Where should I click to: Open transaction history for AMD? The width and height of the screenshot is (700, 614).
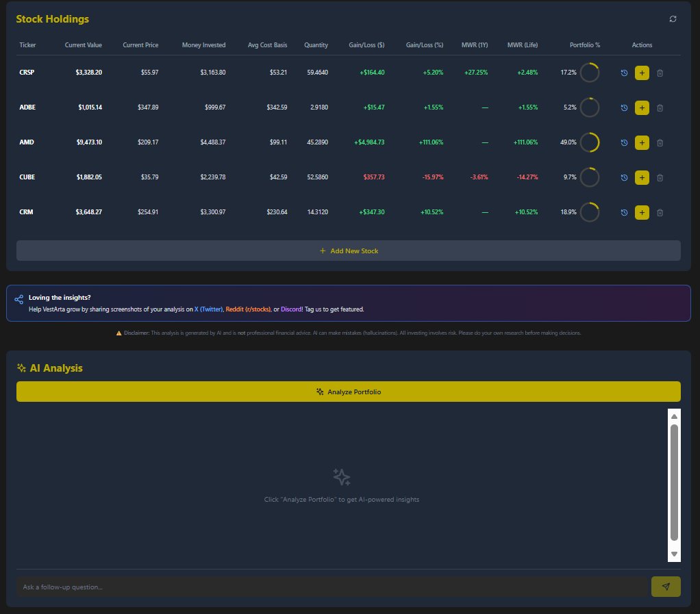pos(624,143)
